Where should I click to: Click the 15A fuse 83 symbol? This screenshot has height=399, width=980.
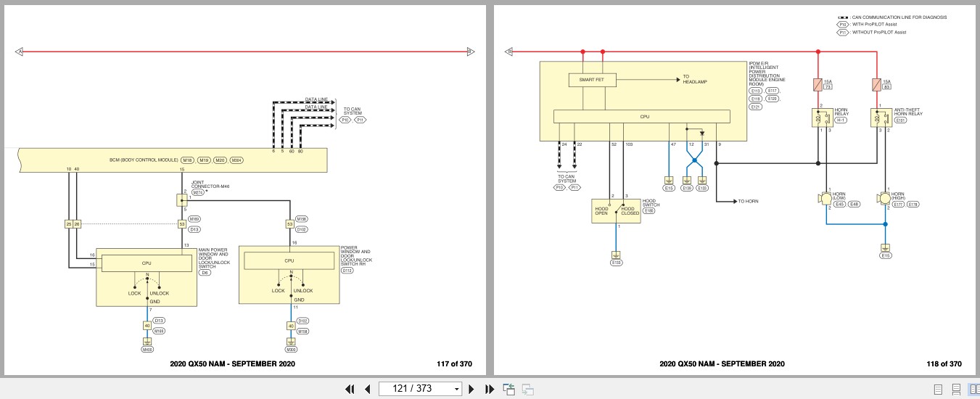tap(877, 86)
